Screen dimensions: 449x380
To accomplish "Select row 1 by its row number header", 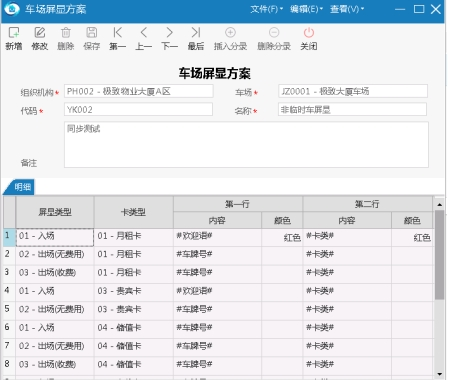I will coord(9,237).
